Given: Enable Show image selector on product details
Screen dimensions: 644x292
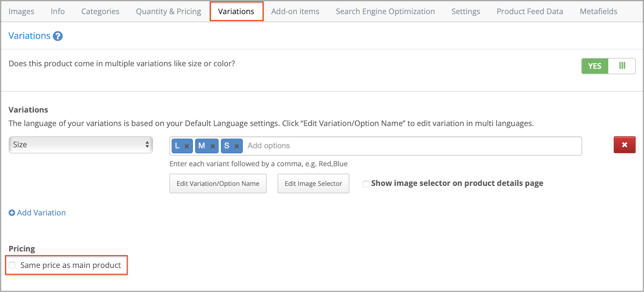Looking at the screenshot, I should click(366, 184).
